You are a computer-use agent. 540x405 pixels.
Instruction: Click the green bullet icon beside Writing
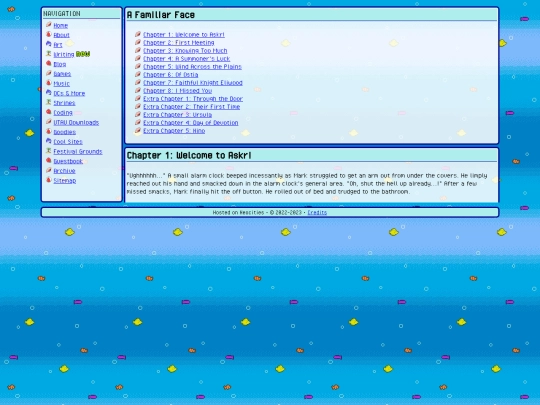[x=49, y=54]
